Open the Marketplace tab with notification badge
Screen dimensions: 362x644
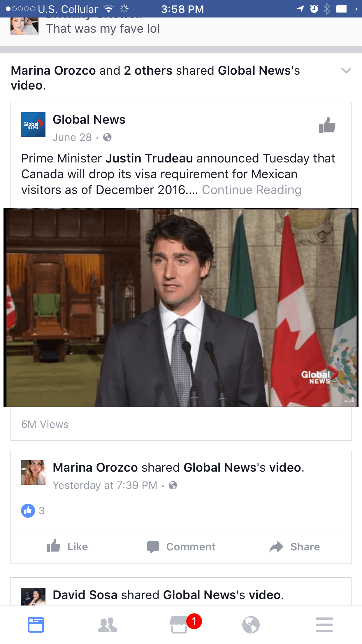point(179,625)
